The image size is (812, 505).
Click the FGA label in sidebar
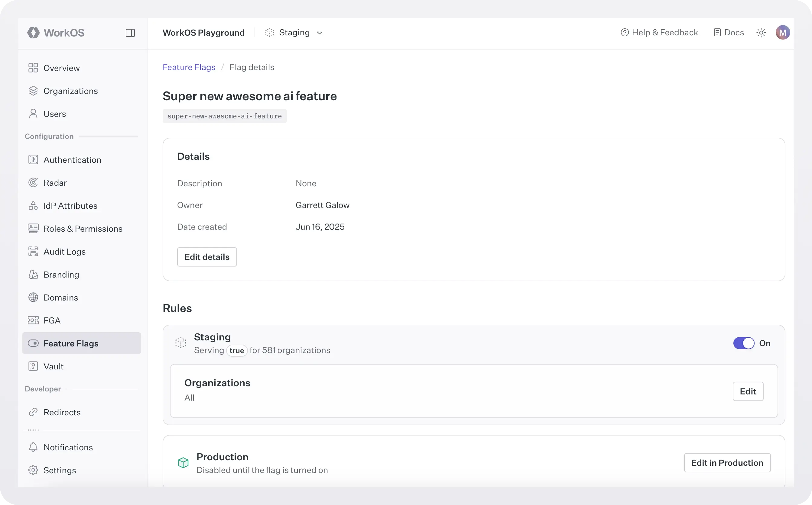(52, 320)
